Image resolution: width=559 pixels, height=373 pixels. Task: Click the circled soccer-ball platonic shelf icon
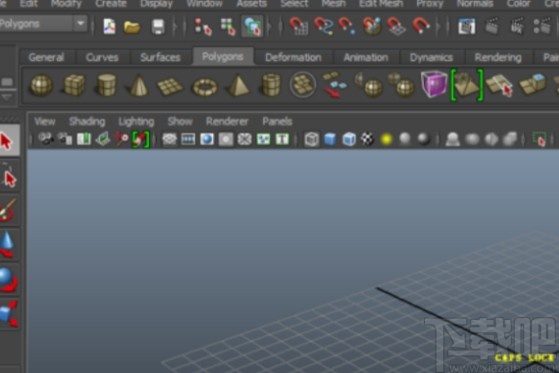point(302,85)
